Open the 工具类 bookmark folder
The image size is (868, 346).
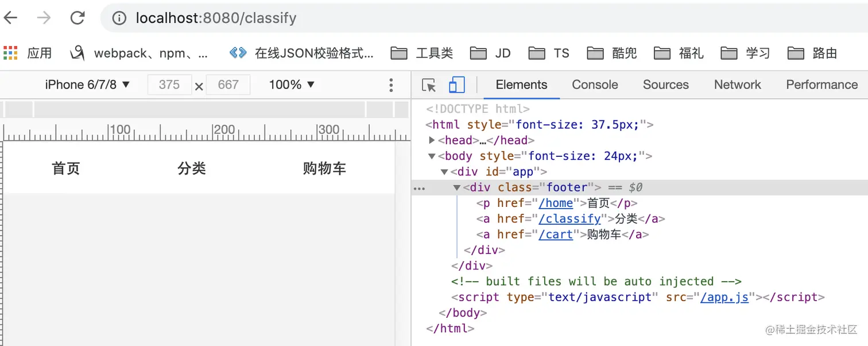click(x=422, y=53)
